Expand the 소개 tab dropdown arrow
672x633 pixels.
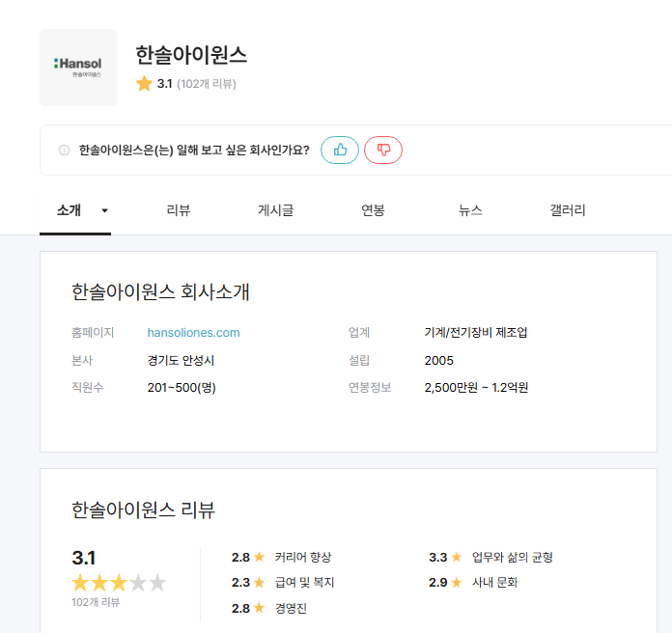click(x=104, y=210)
